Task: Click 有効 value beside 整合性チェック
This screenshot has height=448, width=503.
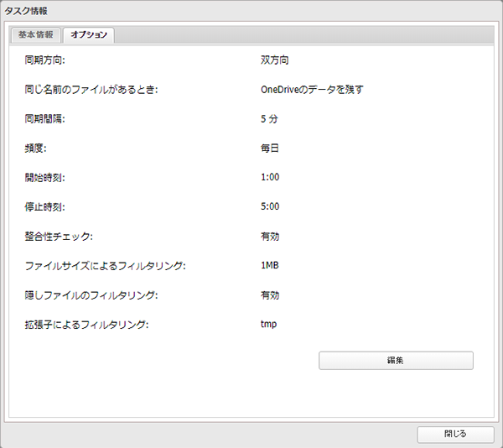Action: pos(270,237)
